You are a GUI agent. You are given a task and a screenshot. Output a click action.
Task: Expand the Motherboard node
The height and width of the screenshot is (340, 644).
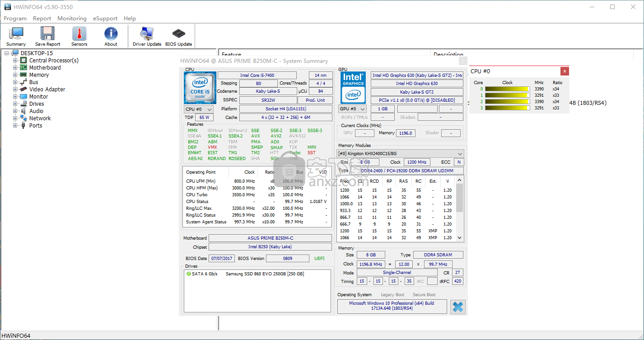pos(15,68)
